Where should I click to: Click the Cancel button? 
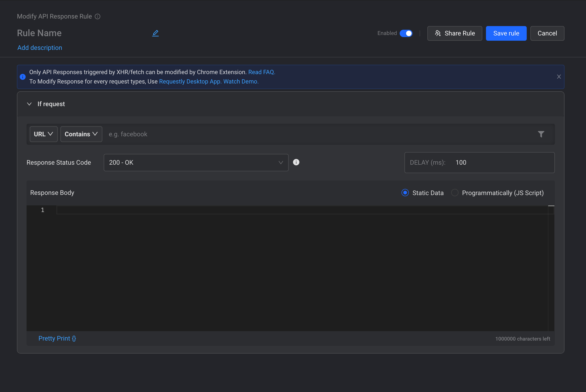547,33
